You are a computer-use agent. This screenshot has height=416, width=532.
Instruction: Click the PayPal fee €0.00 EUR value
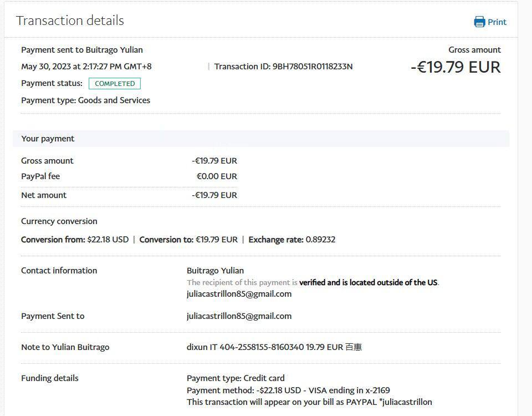pyautogui.click(x=217, y=176)
